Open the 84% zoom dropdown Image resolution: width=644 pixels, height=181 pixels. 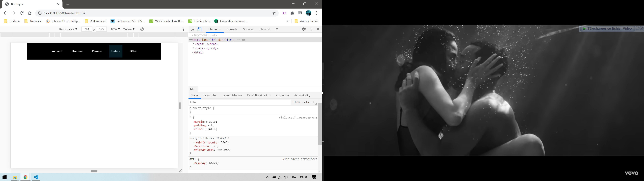click(x=115, y=29)
